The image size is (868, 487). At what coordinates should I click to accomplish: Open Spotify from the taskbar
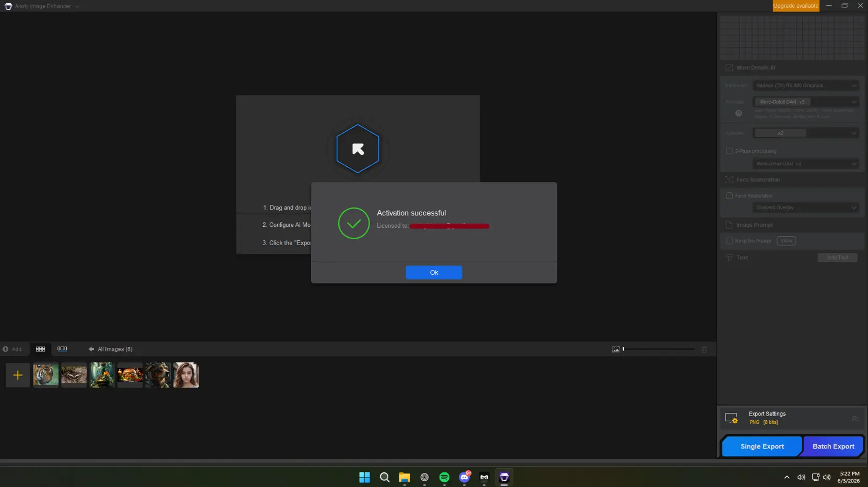click(444, 477)
